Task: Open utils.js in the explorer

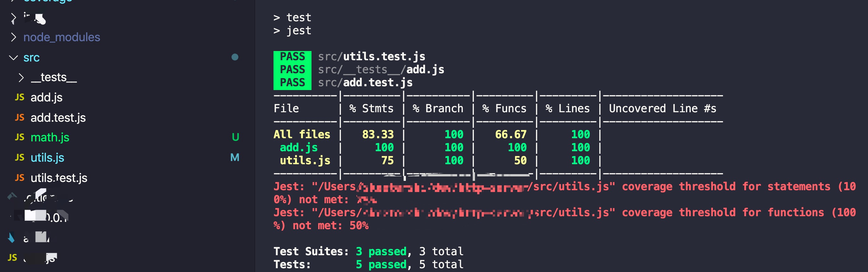Action: (47, 158)
